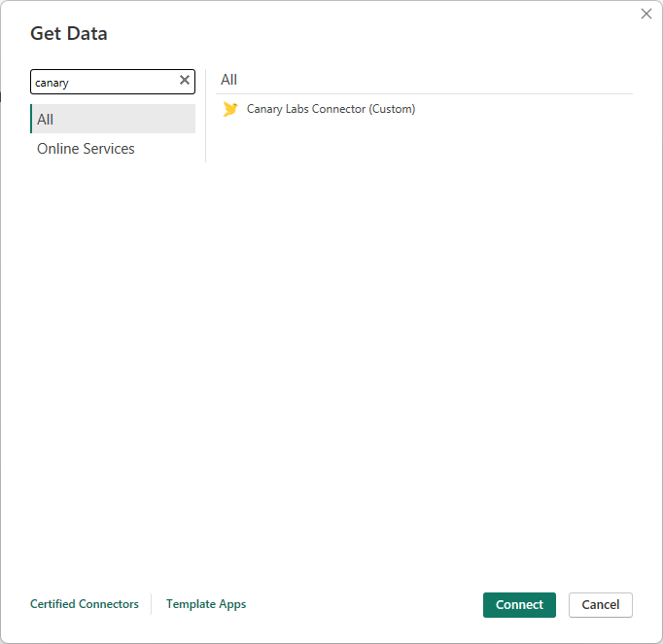Click the green selection bar beside All

[x=31, y=119]
